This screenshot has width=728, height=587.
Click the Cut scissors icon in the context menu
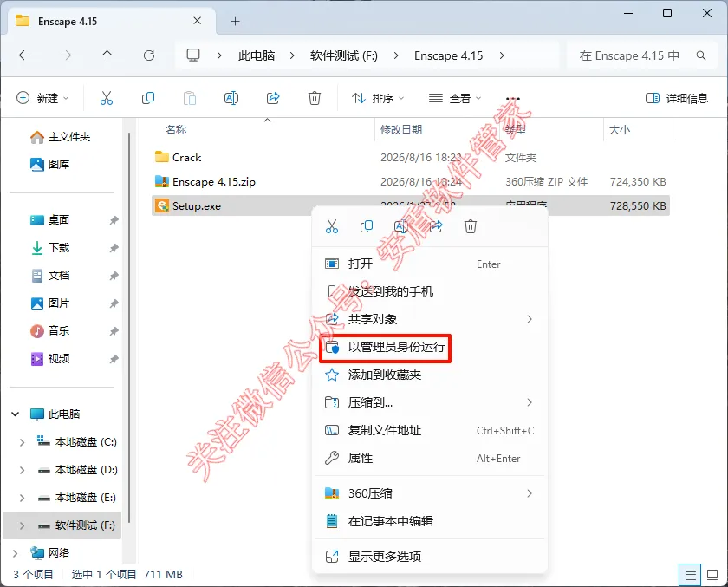(331, 226)
